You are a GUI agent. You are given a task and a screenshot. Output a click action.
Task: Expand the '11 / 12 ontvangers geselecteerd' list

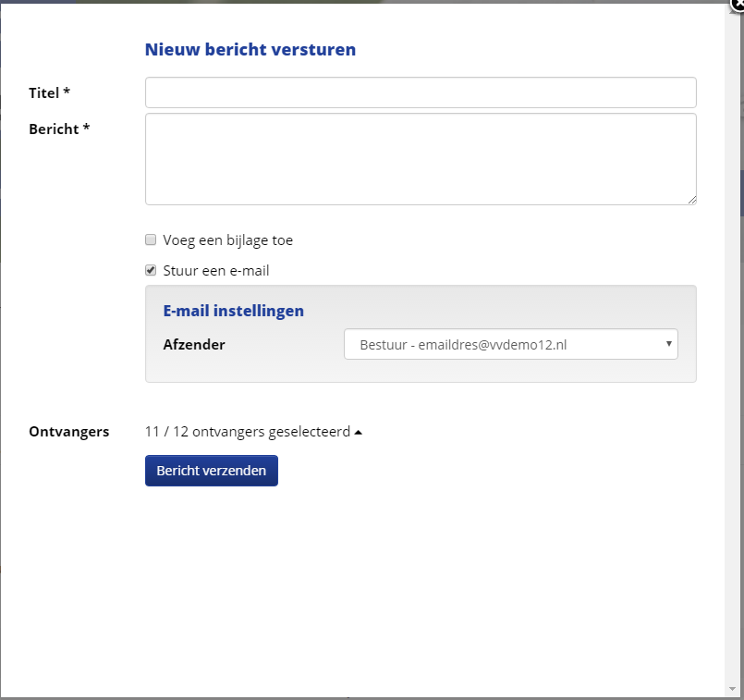[247, 432]
